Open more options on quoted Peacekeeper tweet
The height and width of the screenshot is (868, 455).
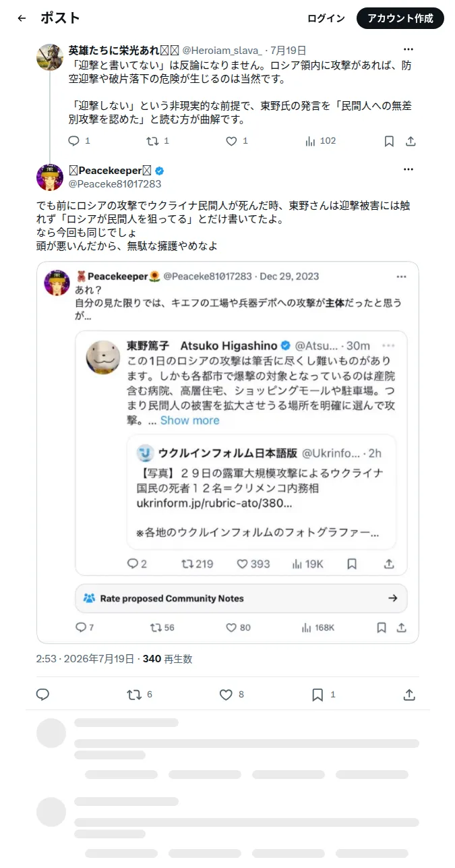(402, 277)
